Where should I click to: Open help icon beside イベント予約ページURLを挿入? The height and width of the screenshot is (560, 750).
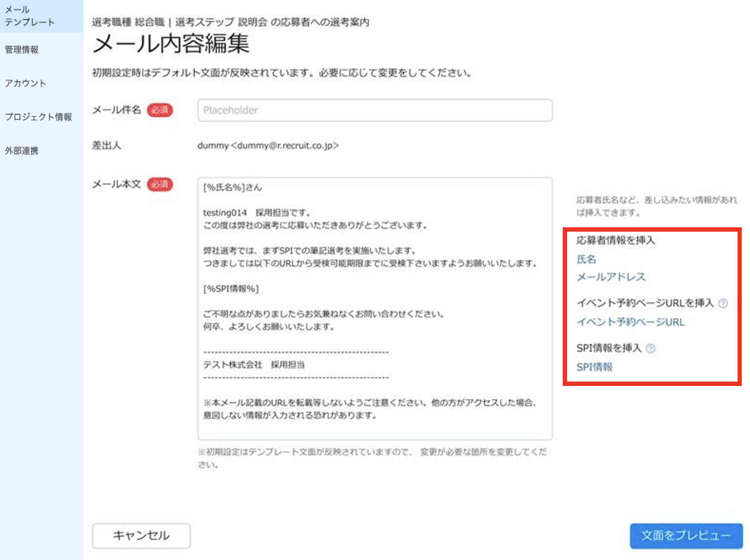(x=723, y=303)
